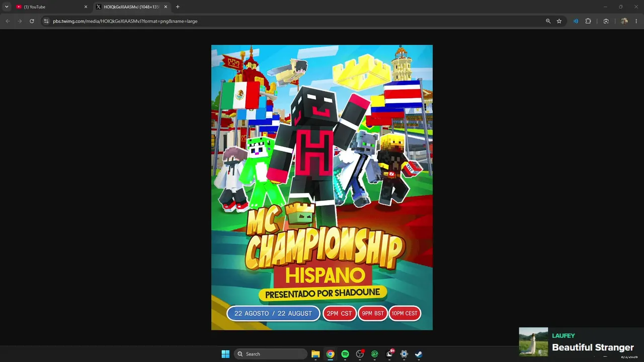The height and width of the screenshot is (362, 644).
Task: Close the HOIQkGeXIAASMvJ image tab
Action: [166, 7]
